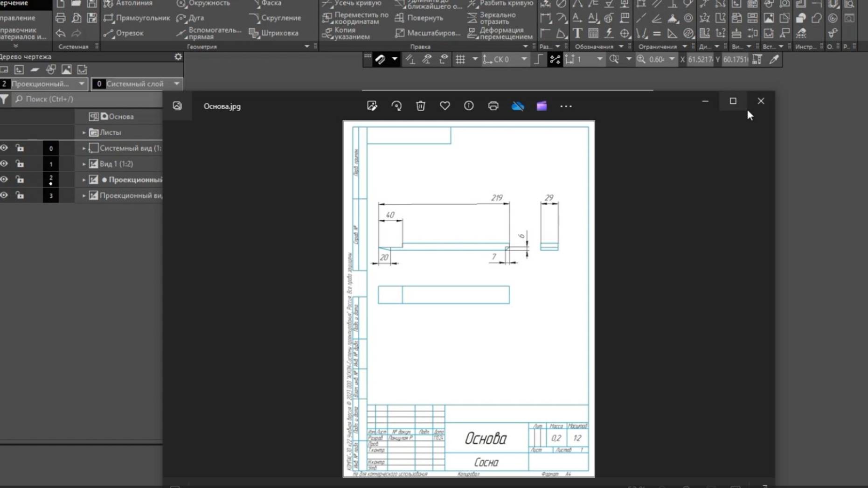The image size is (868, 488).
Task: Toggle lock for Проекционный вид row 3
Action: coord(20,195)
